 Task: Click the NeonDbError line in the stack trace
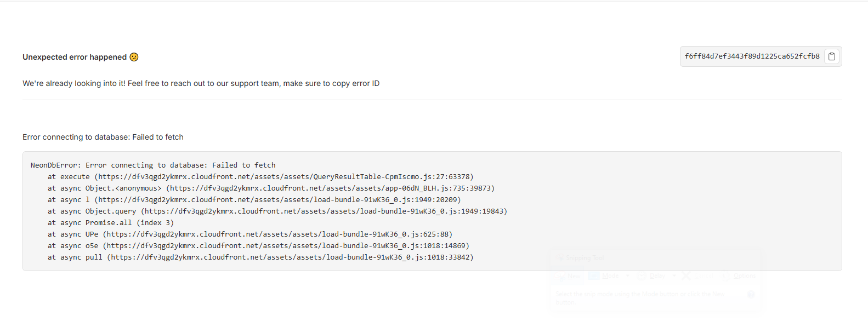pos(153,165)
